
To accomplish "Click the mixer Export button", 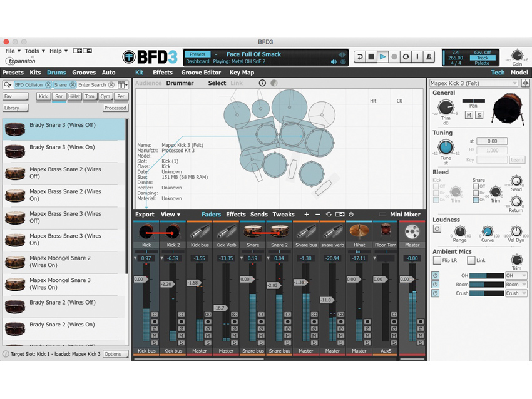I will (x=145, y=215).
